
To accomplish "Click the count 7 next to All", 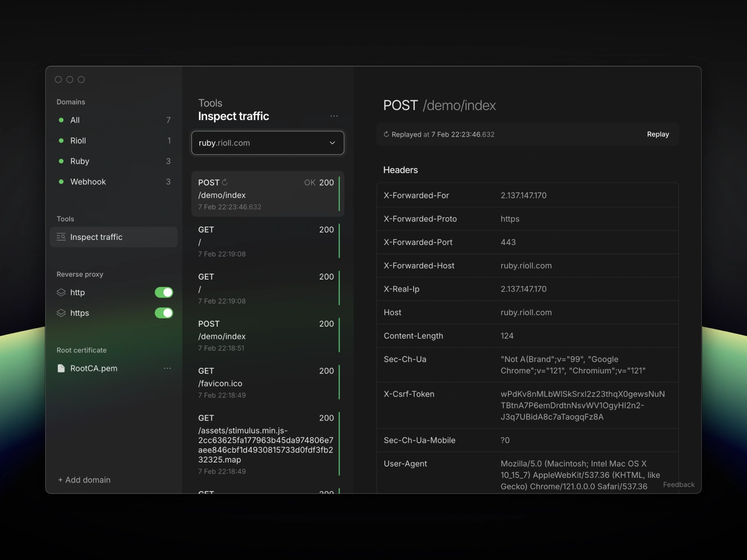I will [x=169, y=120].
